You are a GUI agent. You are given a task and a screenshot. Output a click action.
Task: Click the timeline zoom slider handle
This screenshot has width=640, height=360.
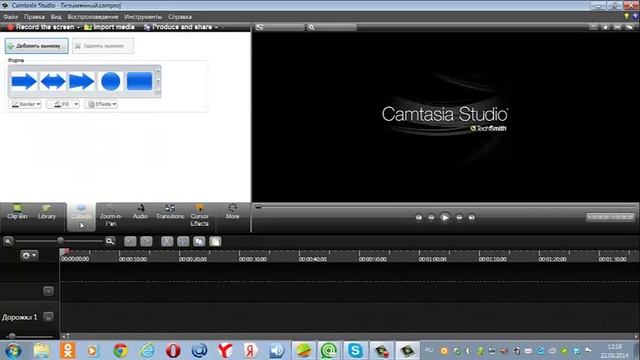[x=60, y=241]
